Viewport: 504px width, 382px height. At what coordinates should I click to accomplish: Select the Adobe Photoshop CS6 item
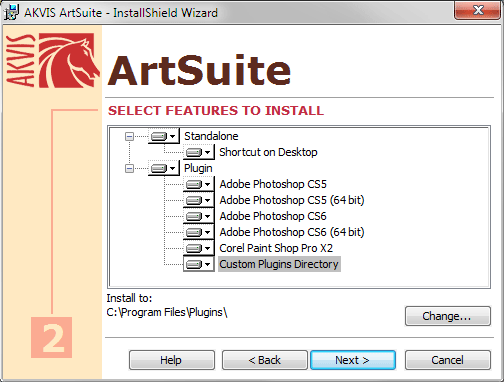pos(273,216)
